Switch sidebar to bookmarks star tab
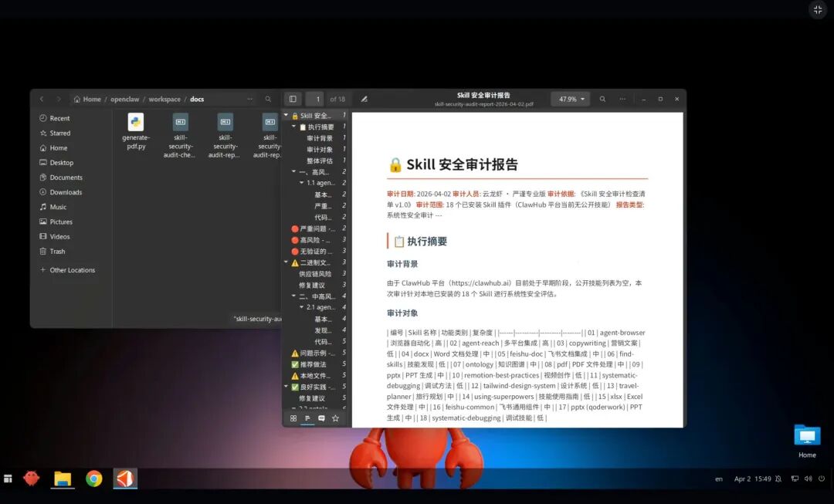 (336, 418)
